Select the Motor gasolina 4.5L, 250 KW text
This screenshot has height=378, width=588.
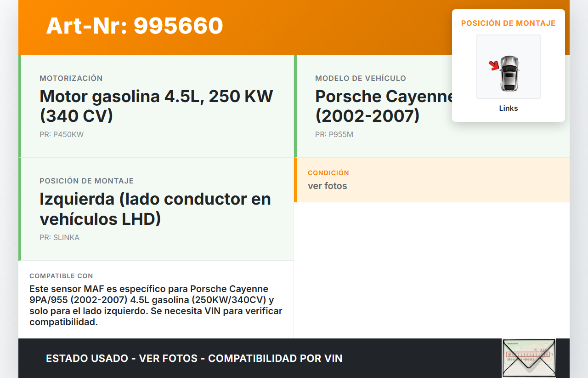click(156, 106)
